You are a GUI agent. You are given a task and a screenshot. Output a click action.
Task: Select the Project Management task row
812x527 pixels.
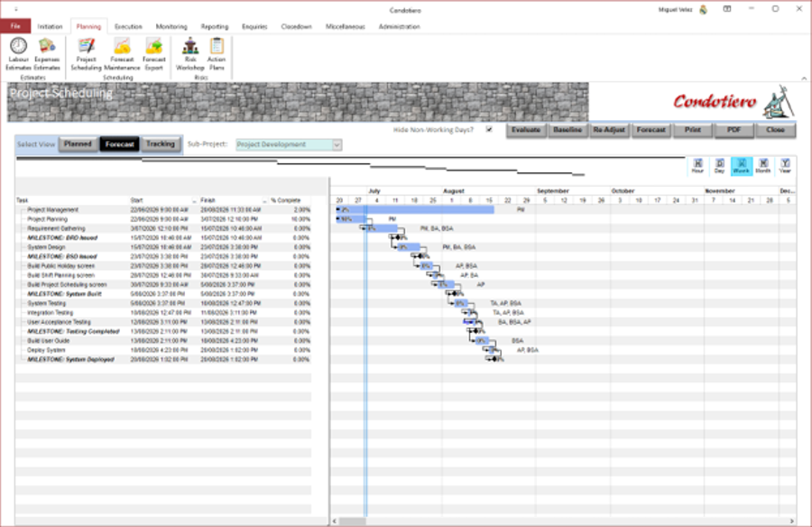pyautogui.click(x=163, y=210)
